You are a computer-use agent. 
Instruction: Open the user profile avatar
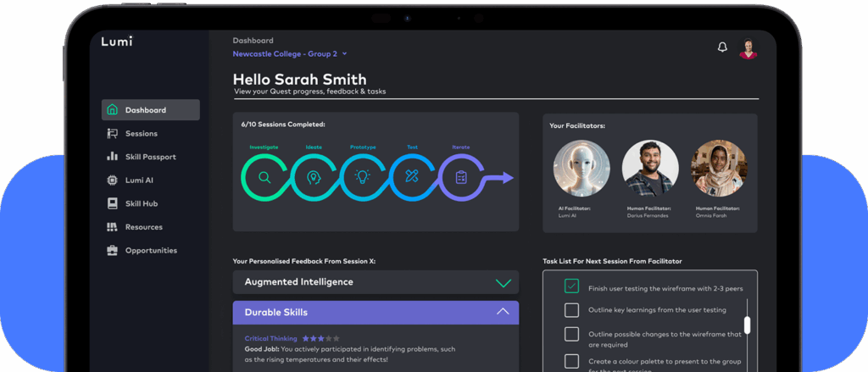[x=748, y=48]
